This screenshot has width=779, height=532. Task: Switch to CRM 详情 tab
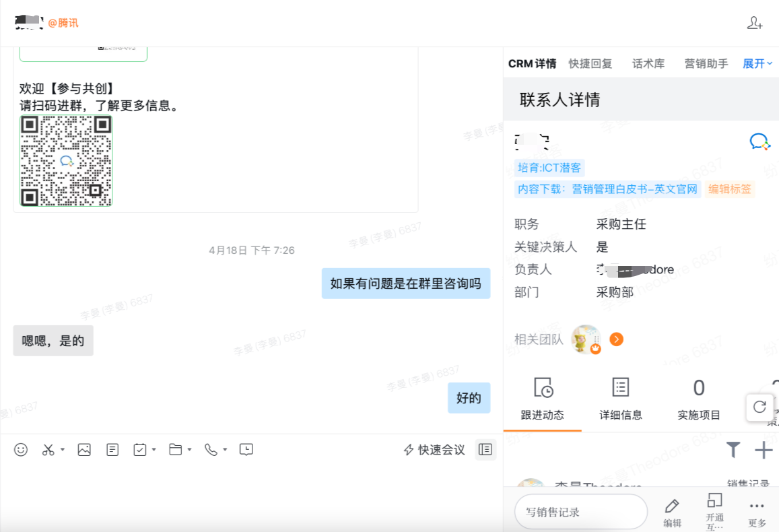pos(532,63)
